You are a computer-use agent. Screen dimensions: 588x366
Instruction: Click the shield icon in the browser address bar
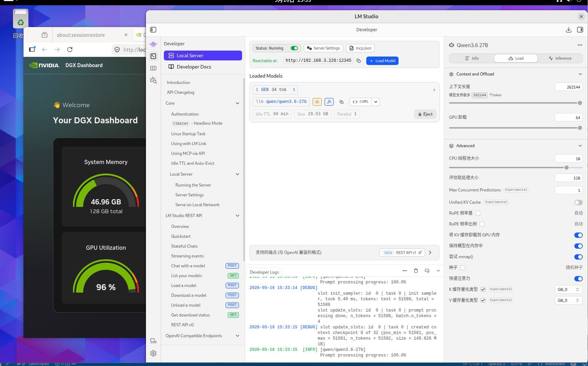pos(117,50)
